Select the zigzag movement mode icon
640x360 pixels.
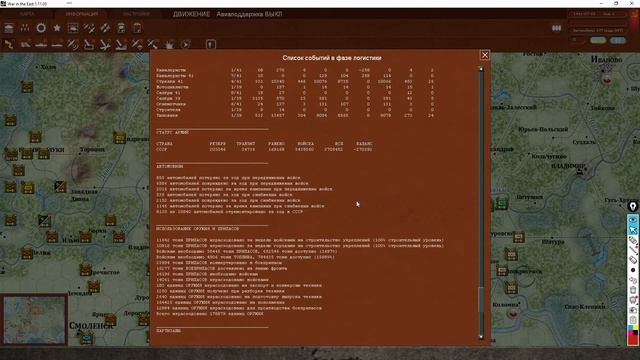[9, 44]
